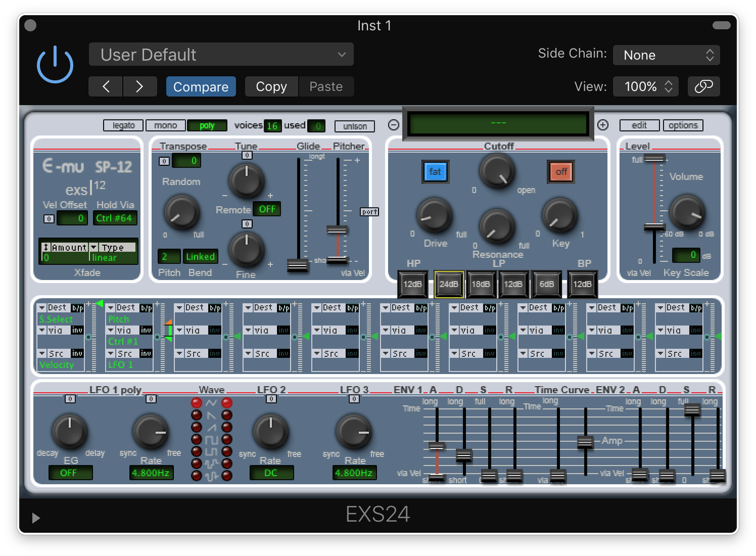Click the Paste button
This screenshot has width=756, height=556.
326,86
